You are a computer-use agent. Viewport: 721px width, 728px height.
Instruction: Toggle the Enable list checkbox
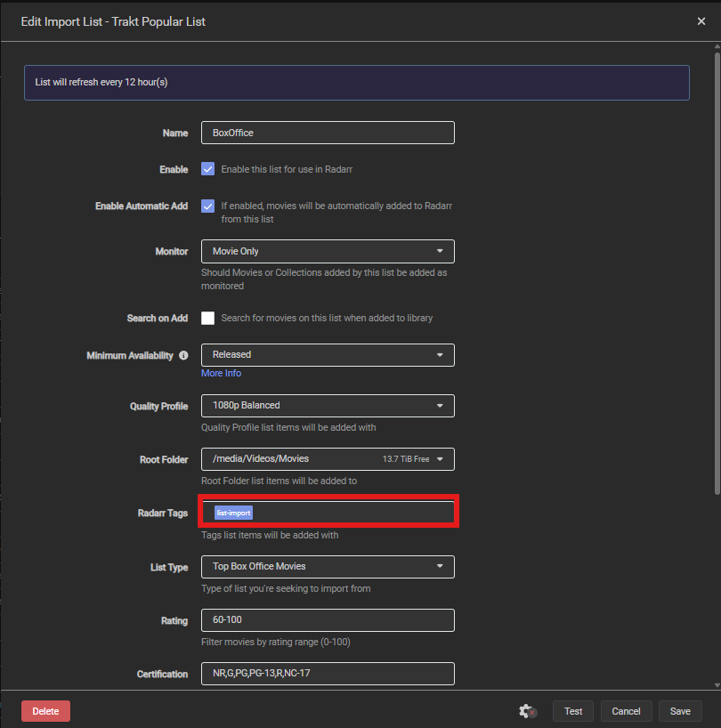(x=208, y=169)
